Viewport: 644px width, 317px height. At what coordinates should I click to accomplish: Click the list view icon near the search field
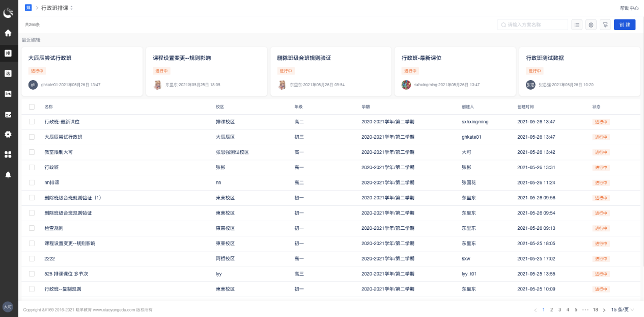tap(576, 24)
